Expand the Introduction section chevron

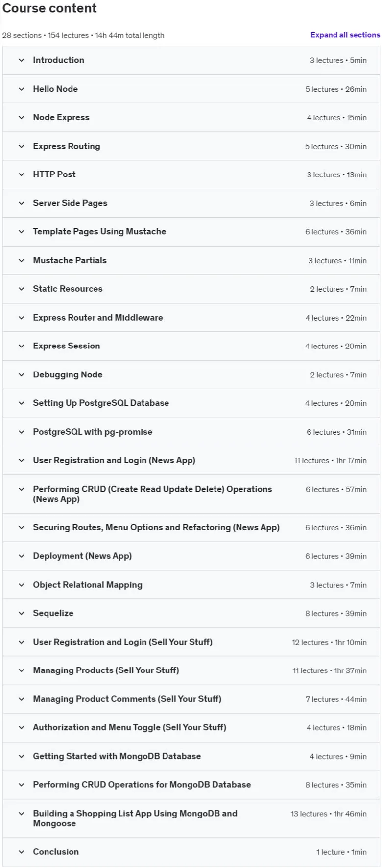(x=21, y=60)
